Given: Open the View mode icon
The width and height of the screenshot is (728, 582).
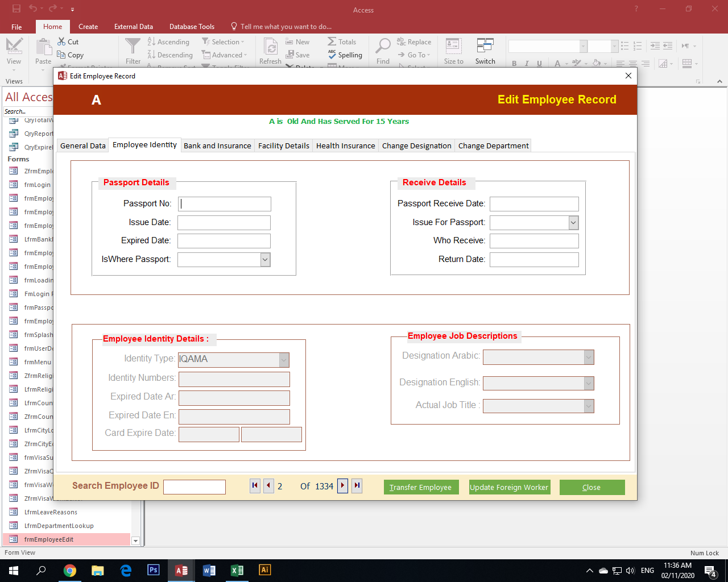Looking at the screenshot, I should [x=14, y=46].
